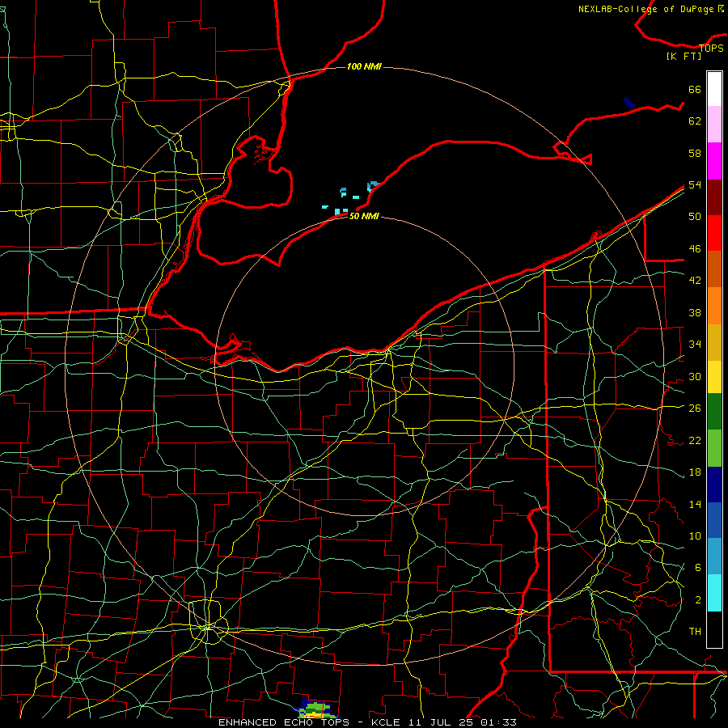Image resolution: width=728 pixels, height=728 pixels.
Task: Select the light pink legend swatch
Action: point(714,125)
